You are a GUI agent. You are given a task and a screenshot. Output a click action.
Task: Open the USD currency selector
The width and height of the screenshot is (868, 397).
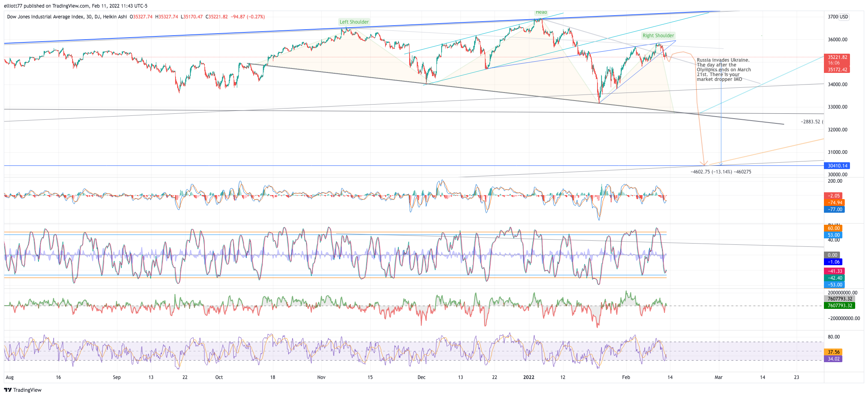coord(844,17)
